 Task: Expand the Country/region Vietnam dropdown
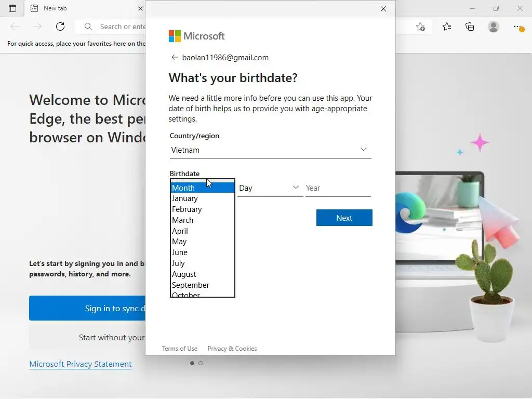point(270,150)
